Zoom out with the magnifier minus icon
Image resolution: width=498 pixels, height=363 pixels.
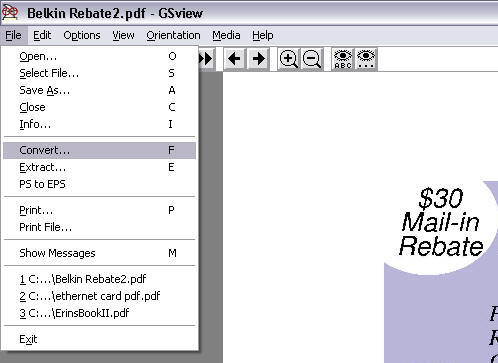tap(312, 59)
